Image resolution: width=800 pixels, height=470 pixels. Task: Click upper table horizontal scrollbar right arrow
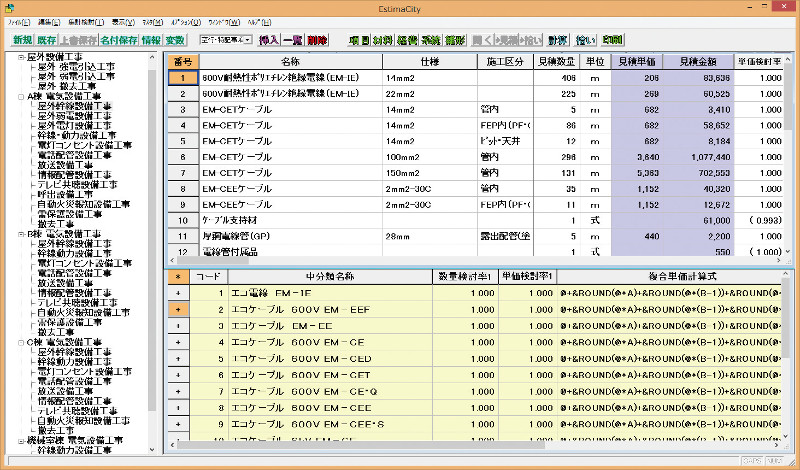pos(779,260)
